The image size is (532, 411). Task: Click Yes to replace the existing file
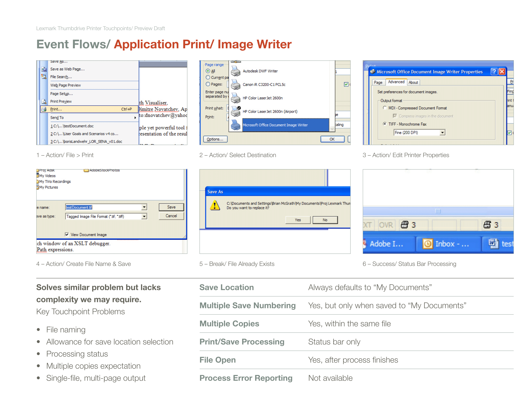pyautogui.click(x=298, y=220)
